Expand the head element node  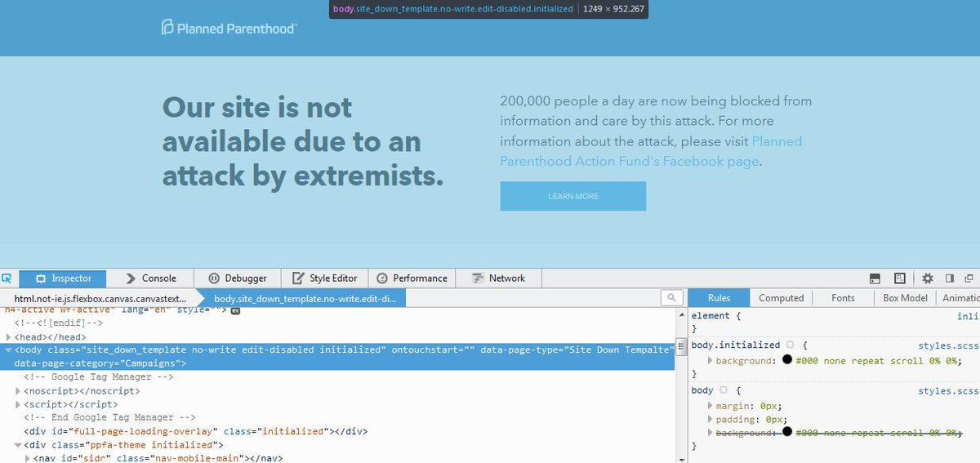coord(8,337)
